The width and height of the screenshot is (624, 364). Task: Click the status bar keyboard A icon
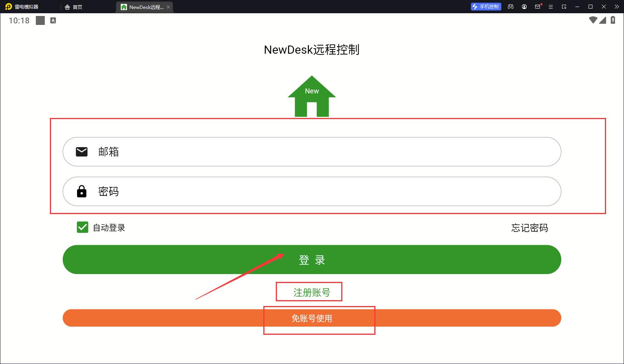[53, 21]
